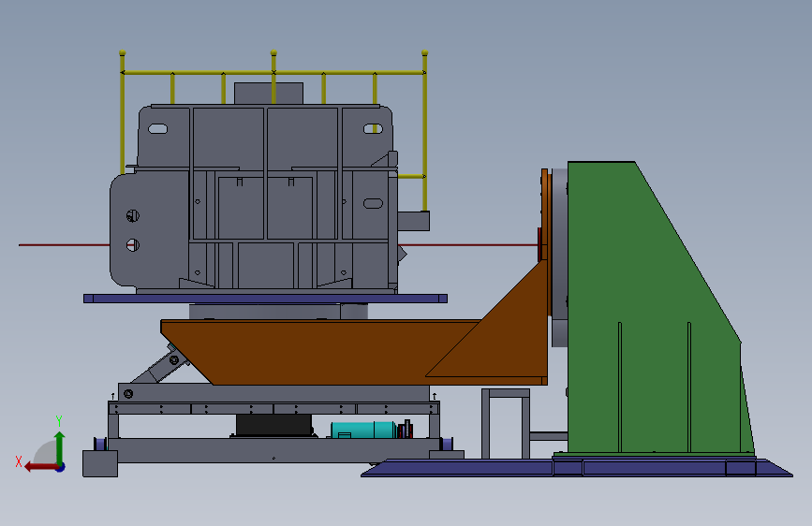Click the gray box protruding from the housing's right side
The width and height of the screenshot is (812, 526).
click(x=413, y=221)
